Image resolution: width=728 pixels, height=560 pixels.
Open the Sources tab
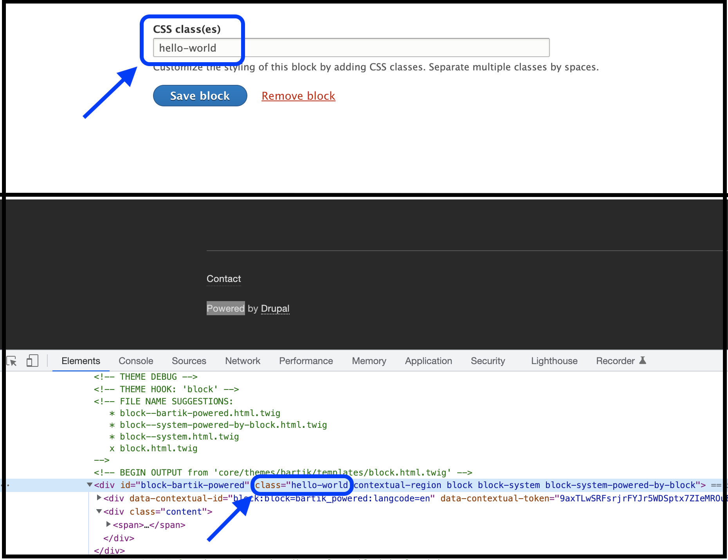click(189, 361)
